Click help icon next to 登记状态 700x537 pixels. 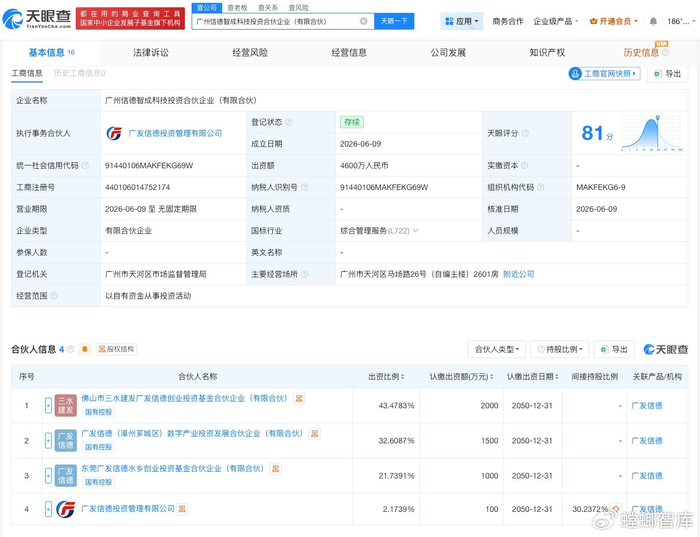[289, 122]
